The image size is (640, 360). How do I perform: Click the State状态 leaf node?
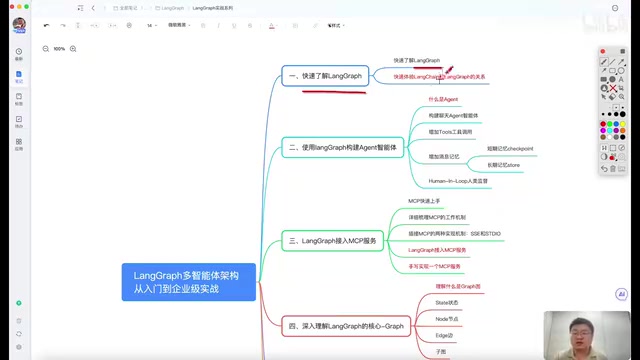coord(447,302)
